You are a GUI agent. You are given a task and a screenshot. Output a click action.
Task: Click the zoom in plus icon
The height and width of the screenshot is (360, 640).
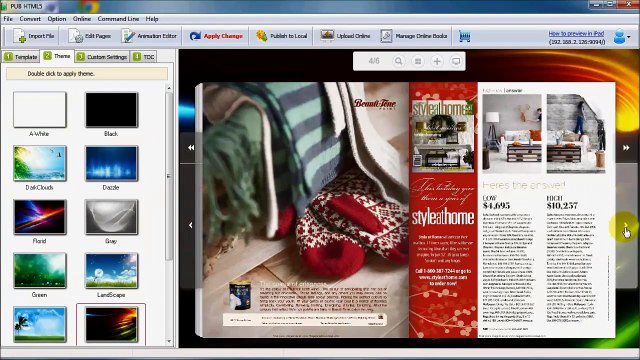click(x=437, y=61)
